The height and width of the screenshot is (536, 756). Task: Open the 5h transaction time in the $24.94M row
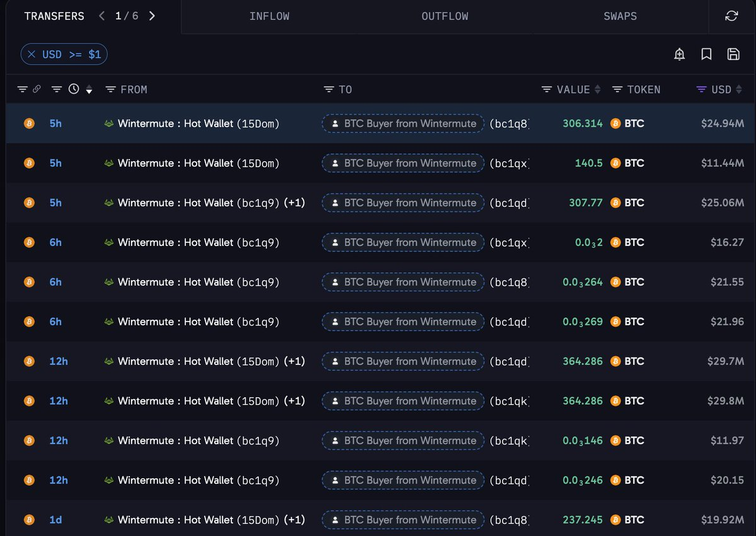click(x=55, y=124)
